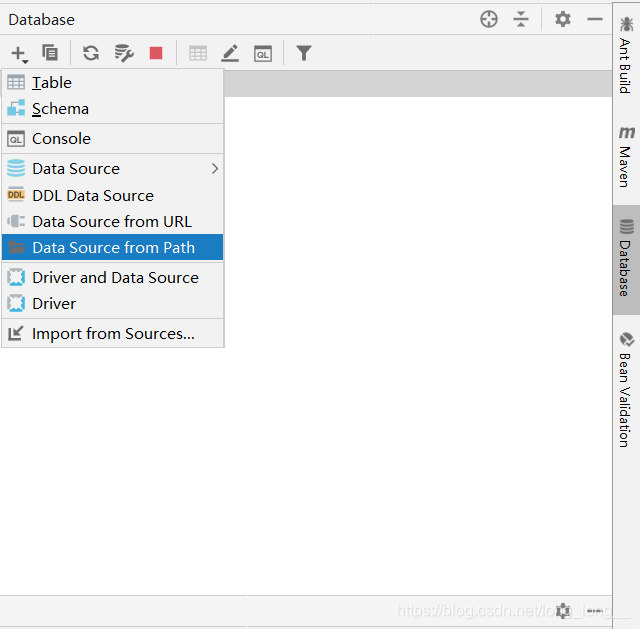Select the Driver menu item
640x629 pixels.
(113, 304)
